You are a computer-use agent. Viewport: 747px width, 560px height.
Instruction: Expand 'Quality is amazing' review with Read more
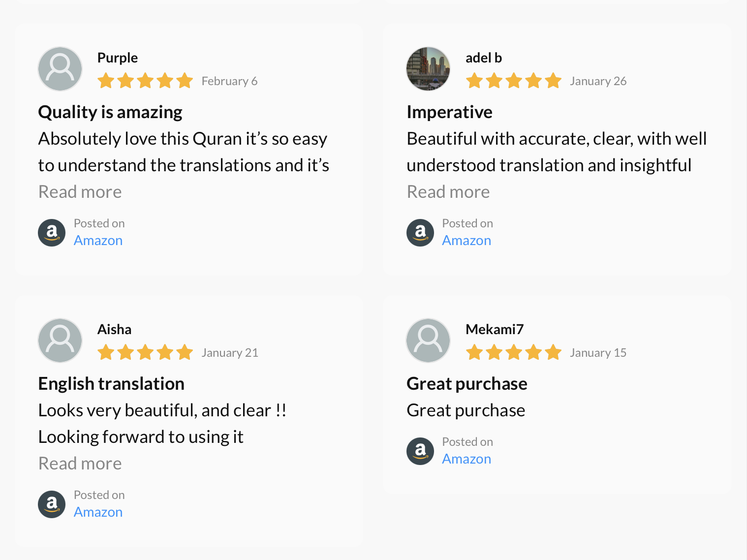(80, 192)
